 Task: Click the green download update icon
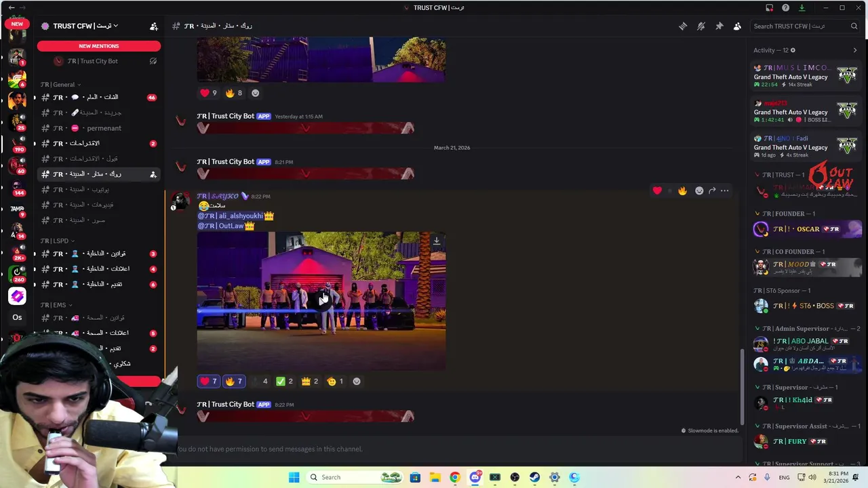tap(802, 7)
